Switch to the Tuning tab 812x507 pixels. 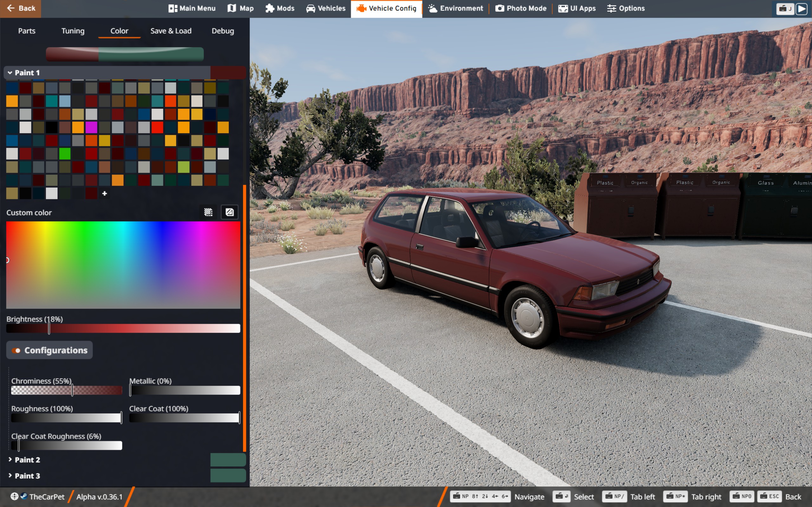[x=73, y=31]
